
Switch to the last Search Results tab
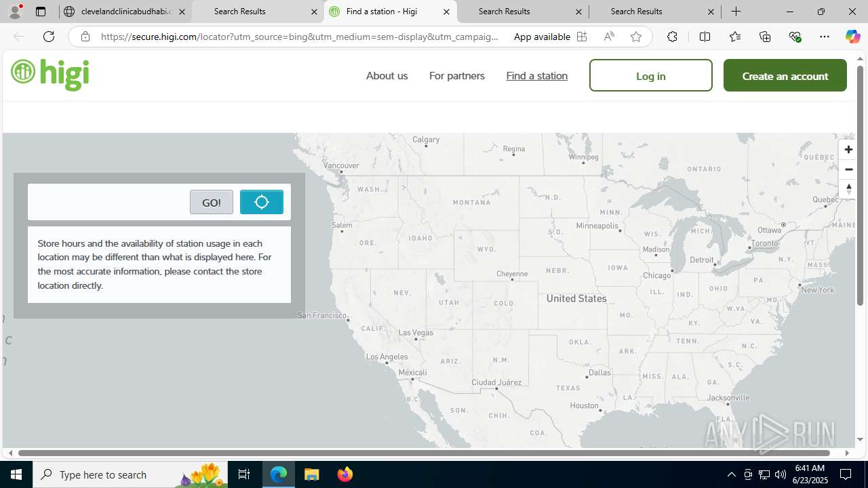655,12
